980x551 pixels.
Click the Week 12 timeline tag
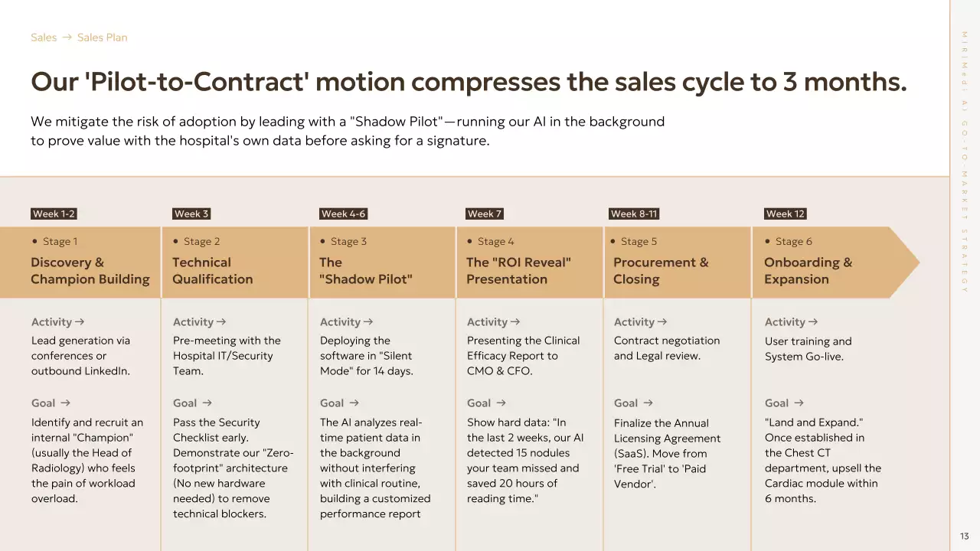785,214
